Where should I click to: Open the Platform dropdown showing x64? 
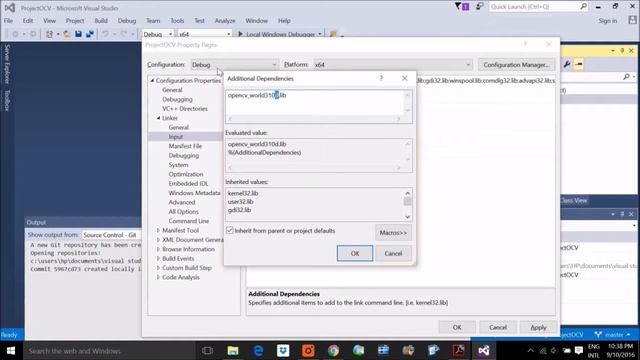coord(393,64)
